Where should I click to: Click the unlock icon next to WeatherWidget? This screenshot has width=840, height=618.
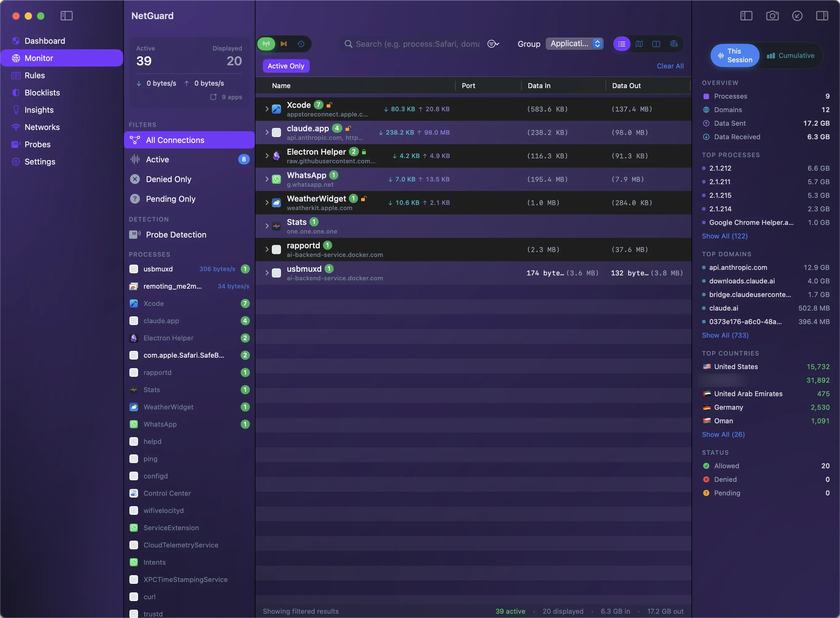point(364,198)
